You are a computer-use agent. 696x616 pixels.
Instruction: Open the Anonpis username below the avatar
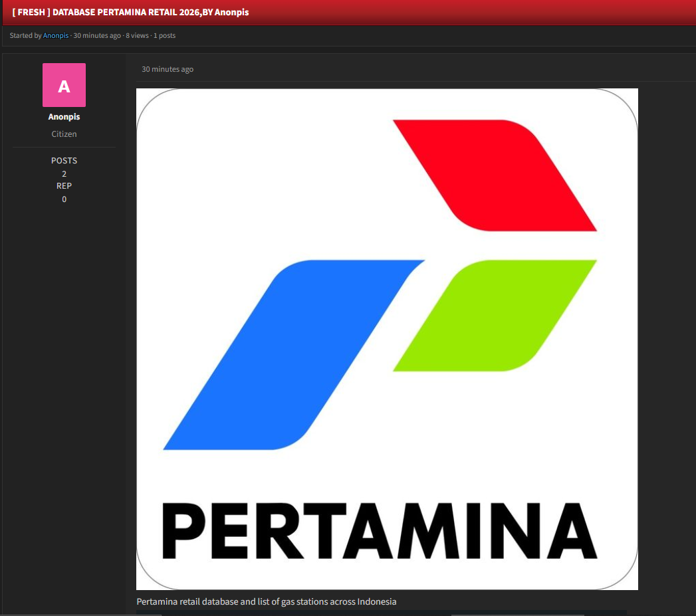64,117
